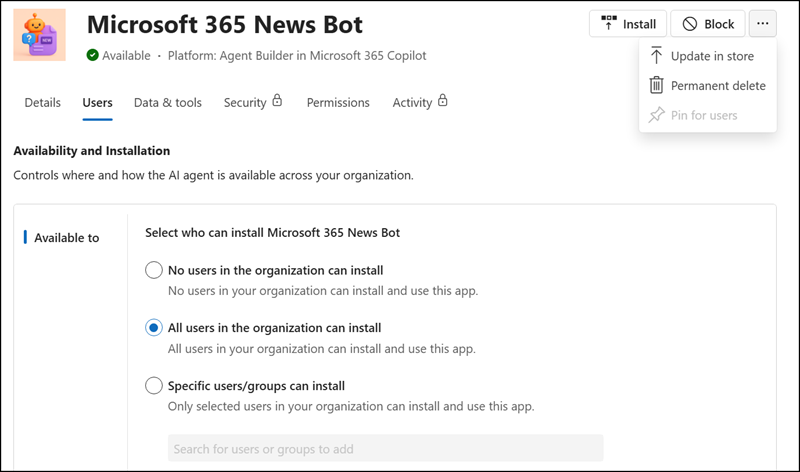Select the Available to section in sidebar
This screenshot has width=800, height=472.
pyautogui.click(x=66, y=238)
